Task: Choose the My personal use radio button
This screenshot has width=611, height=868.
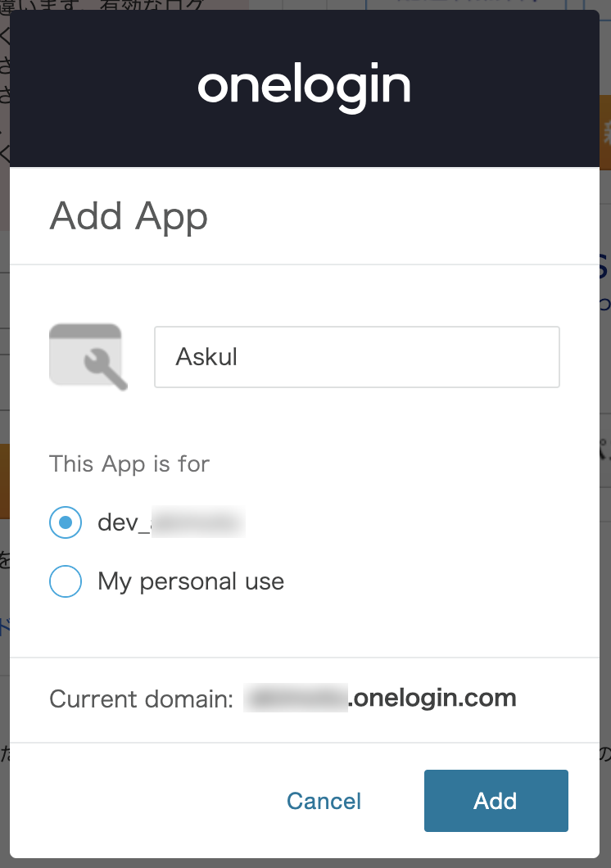Action: [66, 581]
